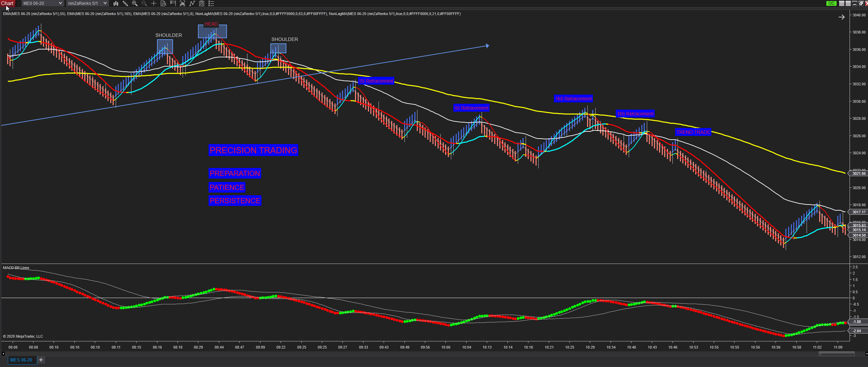Open the Strategies dialog icon
868x367 pixels.
192,3
